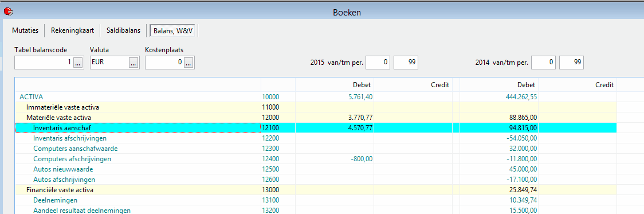Select Autos nieuwwaarde row

(x=316, y=169)
